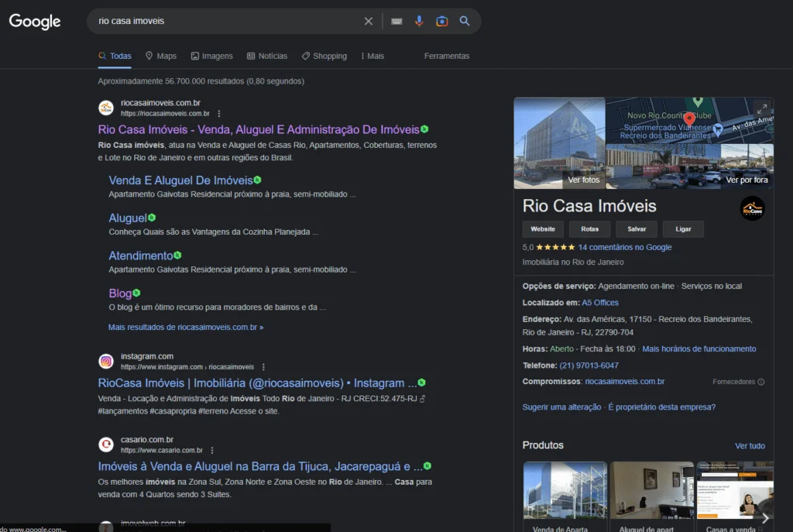Open Ferramentas search tools

[x=447, y=56]
